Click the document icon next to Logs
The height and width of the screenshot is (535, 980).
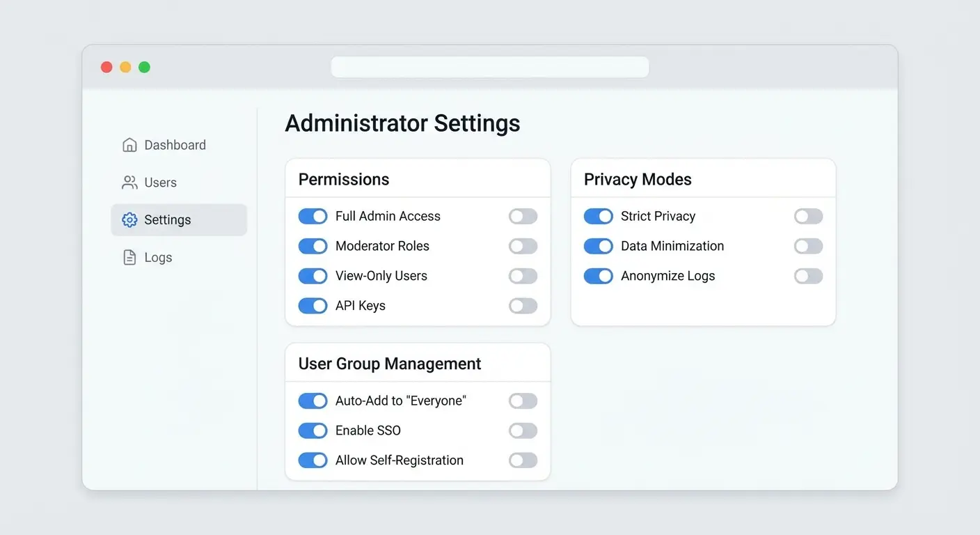(x=129, y=257)
